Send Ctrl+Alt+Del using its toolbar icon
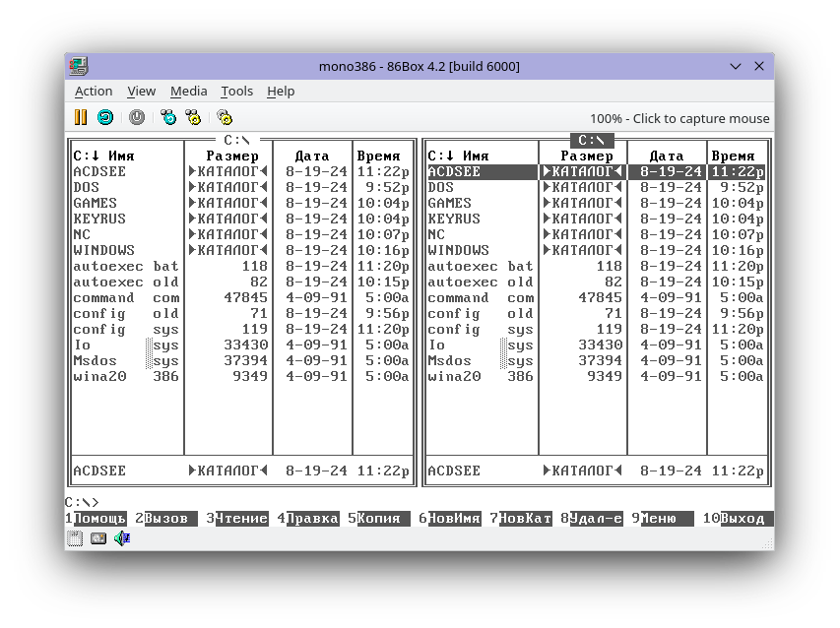Screen dimensions: 840x628 click(168, 117)
